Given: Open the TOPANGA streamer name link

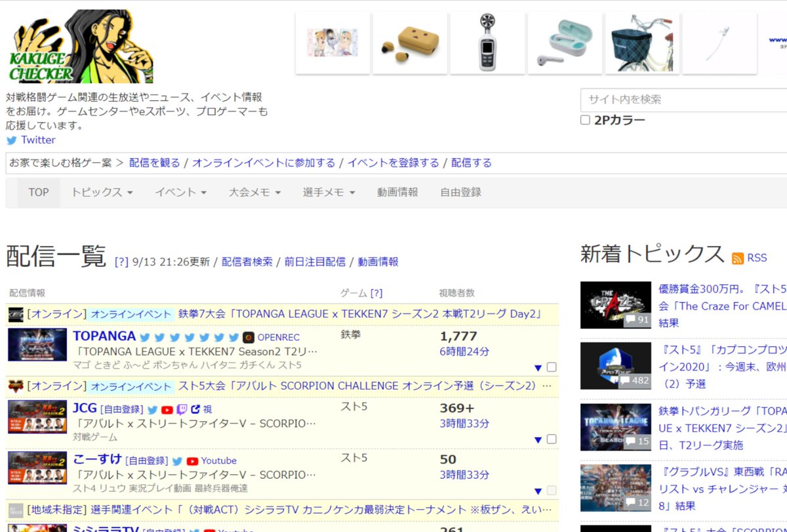Looking at the screenshot, I should coord(104,336).
